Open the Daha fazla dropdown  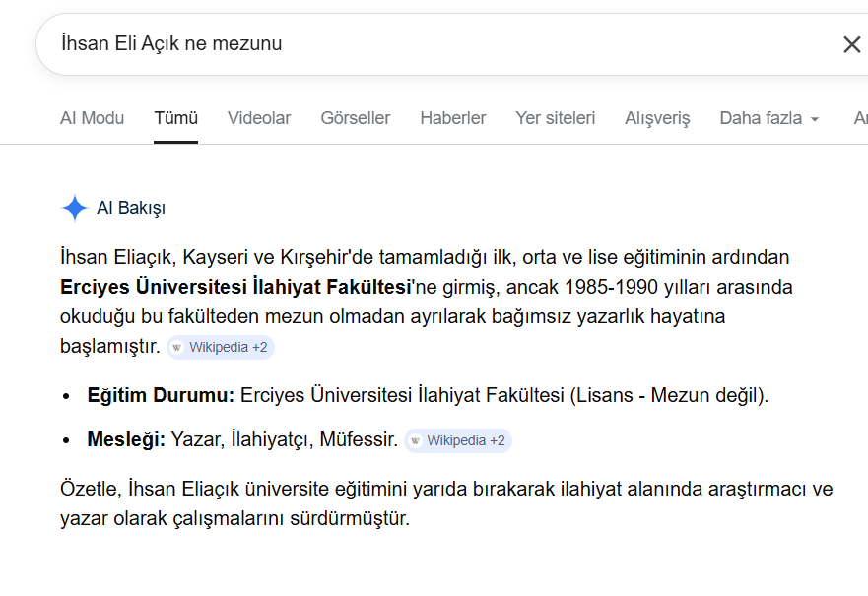pyautogui.click(x=760, y=117)
